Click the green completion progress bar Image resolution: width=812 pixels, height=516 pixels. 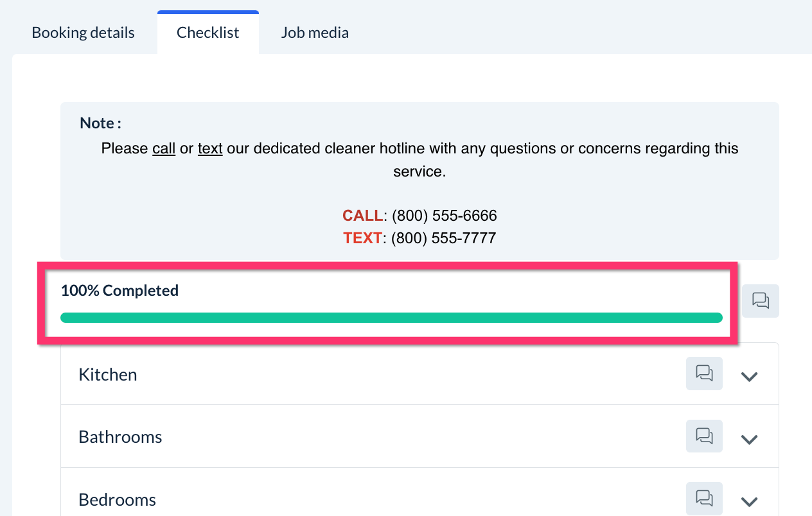pyautogui.click(x=391, y=318)
